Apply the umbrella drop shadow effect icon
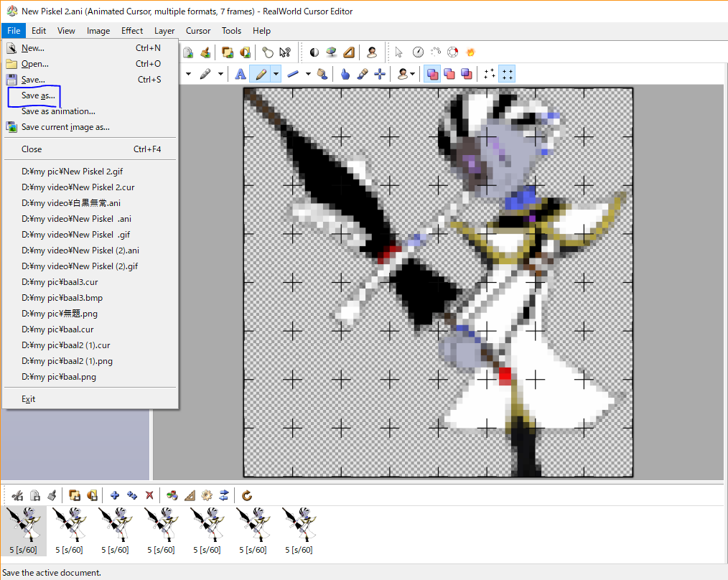The width and height of the screenshot is (728, 580). coord(332,52)
